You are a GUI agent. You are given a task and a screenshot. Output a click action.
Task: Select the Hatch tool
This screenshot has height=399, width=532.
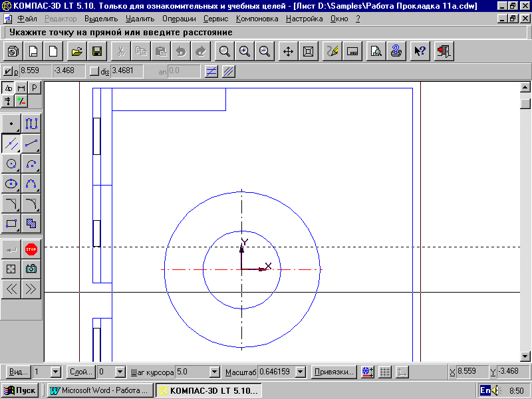(31, 223)
